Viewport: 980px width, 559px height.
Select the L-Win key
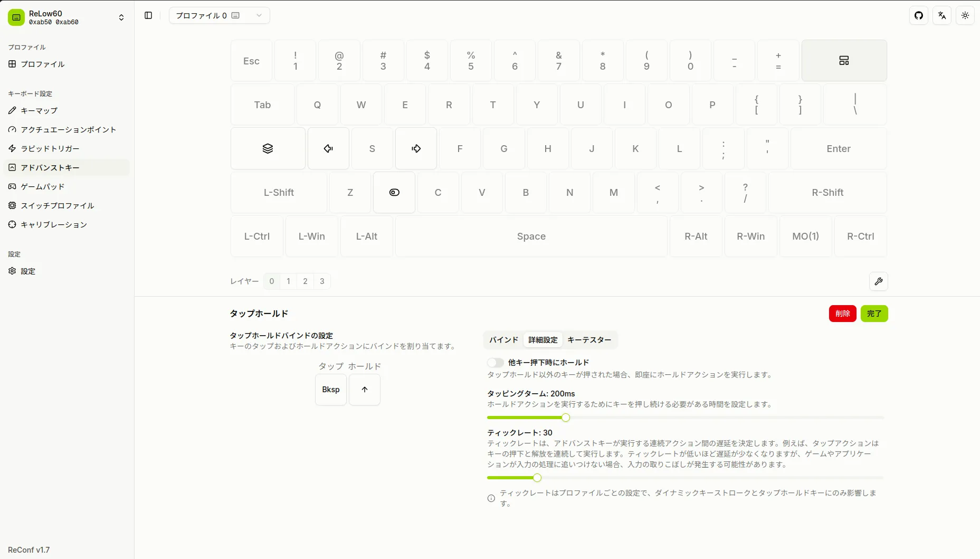point(312,236)
